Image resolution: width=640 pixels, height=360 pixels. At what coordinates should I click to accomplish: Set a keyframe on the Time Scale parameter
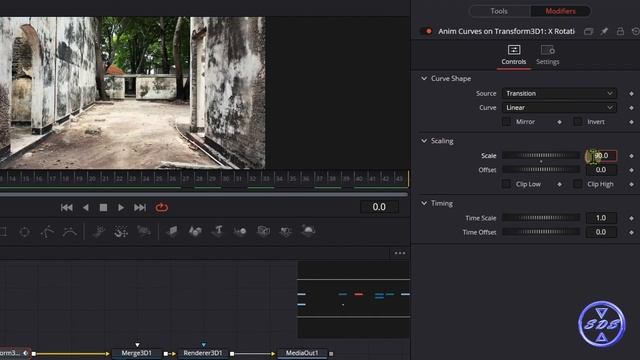631,218
